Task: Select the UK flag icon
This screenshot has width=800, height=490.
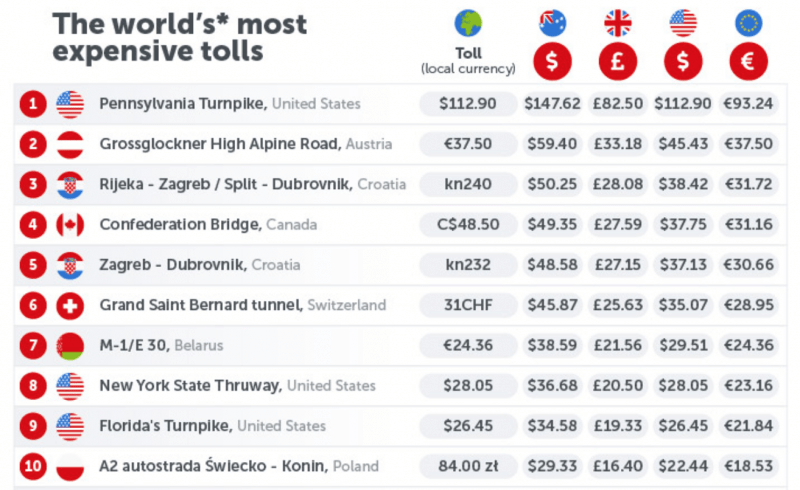Action: tap(617, 23)
